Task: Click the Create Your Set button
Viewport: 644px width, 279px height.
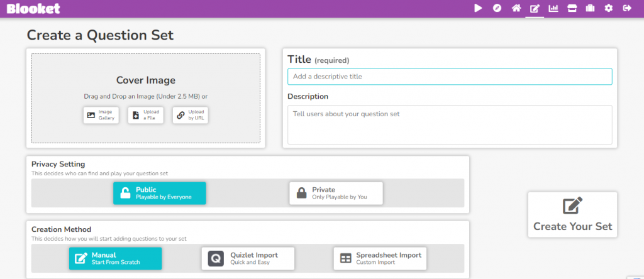Action: [572, 214]
